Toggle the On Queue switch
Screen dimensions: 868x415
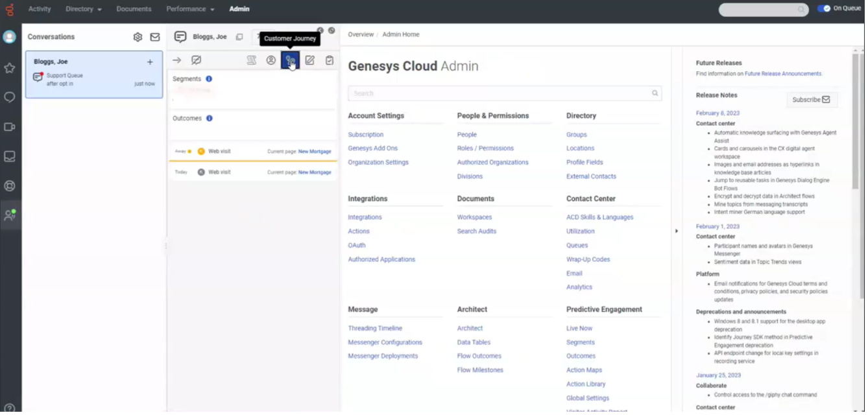click(824, 8)
